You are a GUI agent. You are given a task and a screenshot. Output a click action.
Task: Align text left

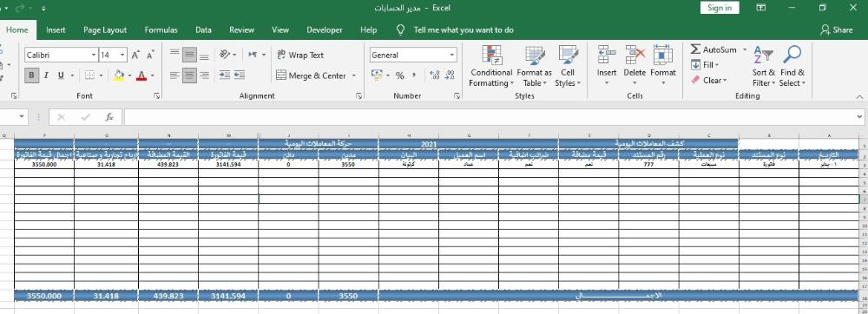(x=175, y=75)
